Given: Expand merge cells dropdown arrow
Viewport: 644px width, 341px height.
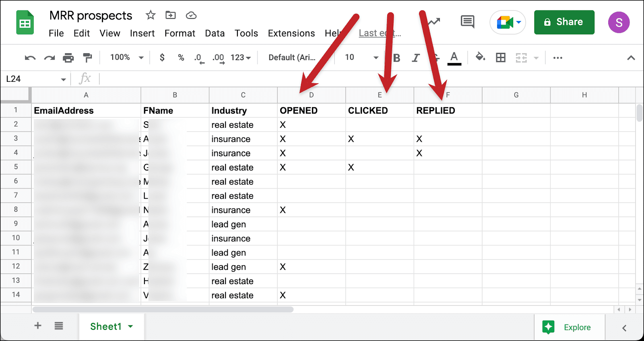Looking at the screenshot, I should [x=536, y=58].
